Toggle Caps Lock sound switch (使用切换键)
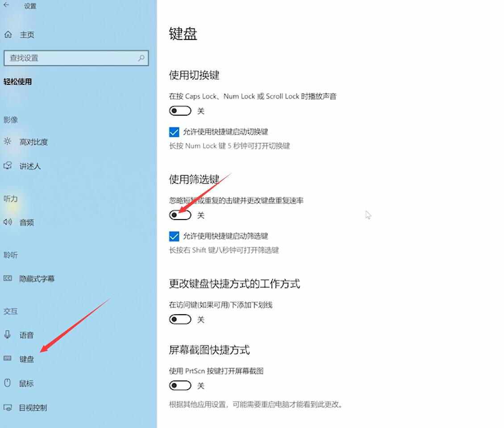 pos(180,111)
